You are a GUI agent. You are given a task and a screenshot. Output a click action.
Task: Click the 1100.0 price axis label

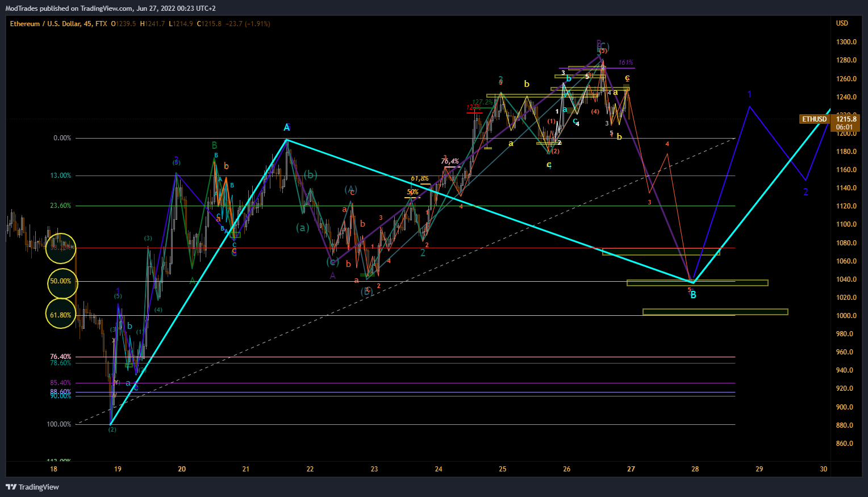click(846, 224)
